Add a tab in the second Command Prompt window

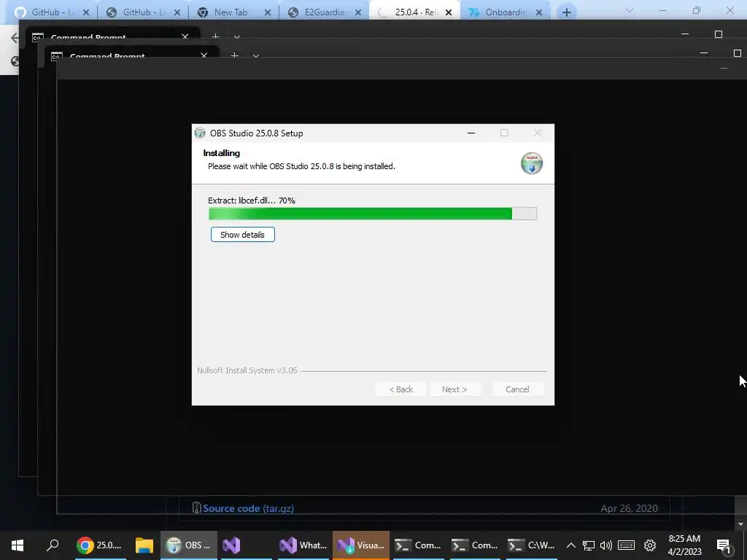[x=234, y=55]
